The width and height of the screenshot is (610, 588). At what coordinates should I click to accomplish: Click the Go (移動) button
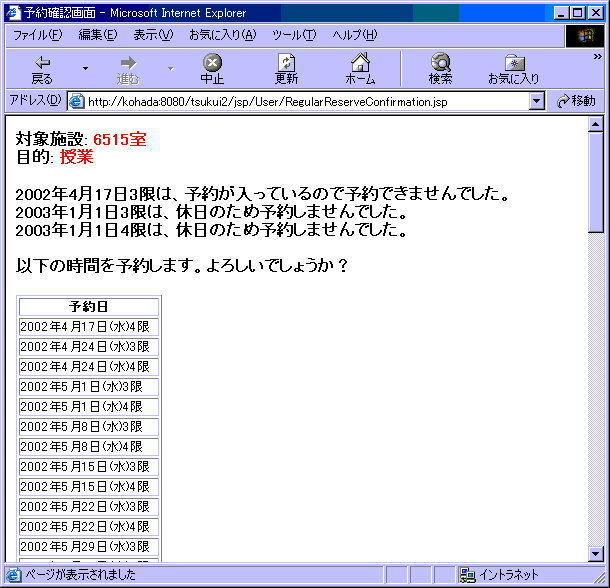577,101
